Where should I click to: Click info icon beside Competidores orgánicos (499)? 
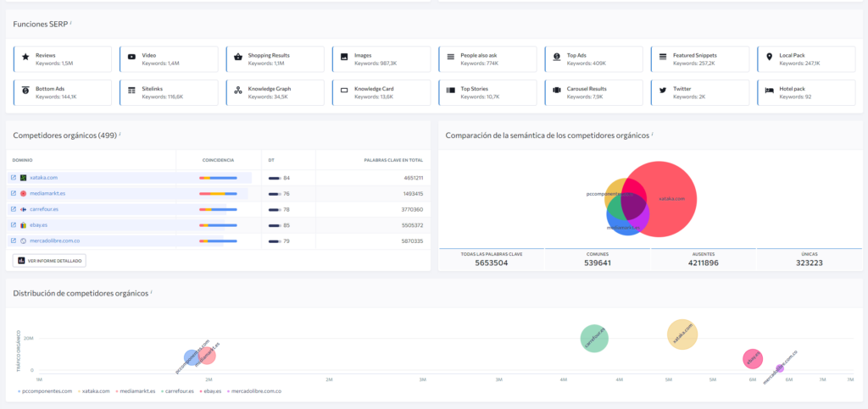120,134
